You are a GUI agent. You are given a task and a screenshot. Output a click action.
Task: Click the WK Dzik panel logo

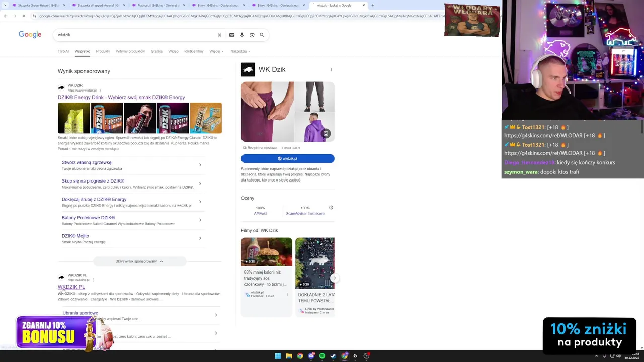pyautogui.click(x=248, y=69)
